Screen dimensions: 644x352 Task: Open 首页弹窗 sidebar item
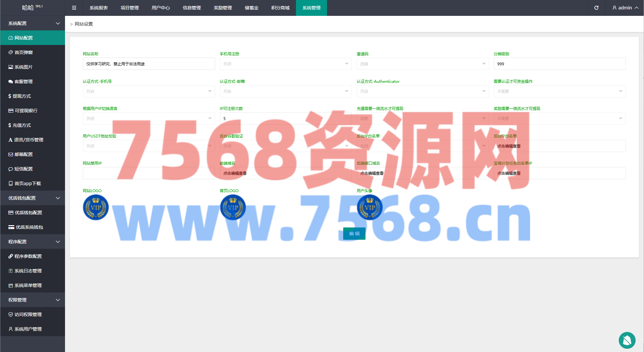click(x=24, y=52)
